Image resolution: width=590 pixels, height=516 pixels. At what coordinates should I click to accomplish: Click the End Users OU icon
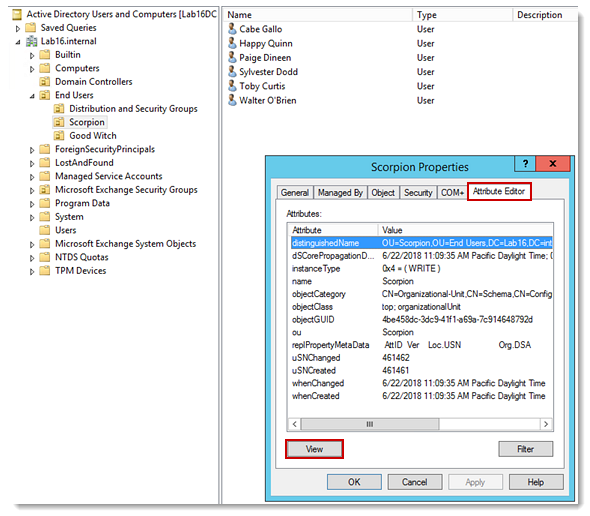pyautogui.click(x=45, y=95)
